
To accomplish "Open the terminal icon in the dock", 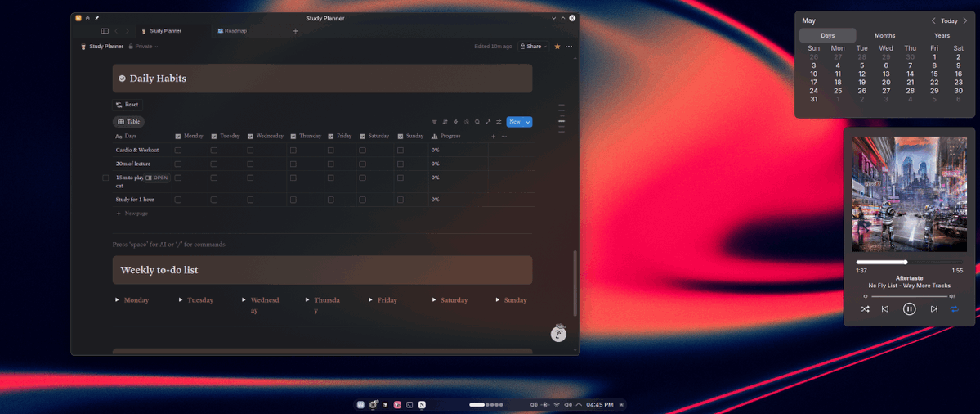I will (x=409, y=405).
